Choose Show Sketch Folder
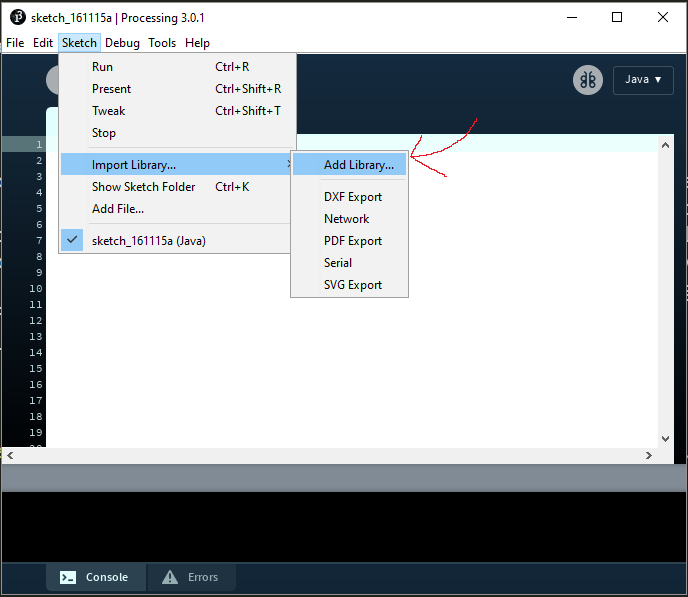Screen dimensions: 688x597 (x=176, y=186)
